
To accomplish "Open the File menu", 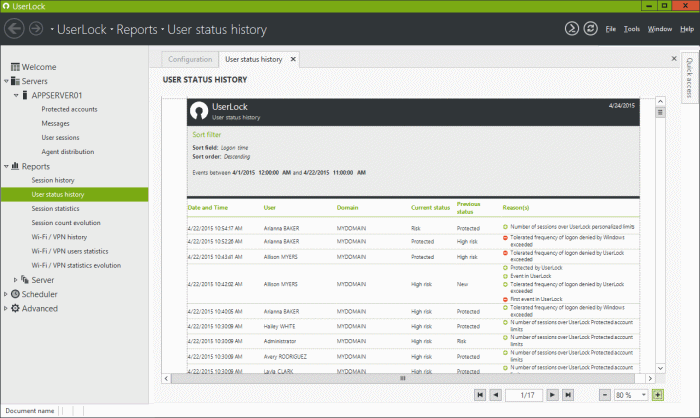I will tap(611, 29).
